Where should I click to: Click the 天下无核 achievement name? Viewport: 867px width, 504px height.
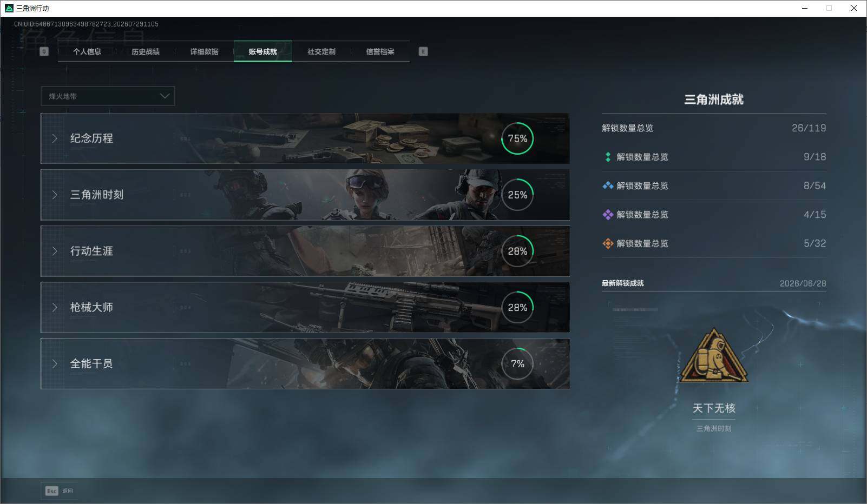pos(714,408)
